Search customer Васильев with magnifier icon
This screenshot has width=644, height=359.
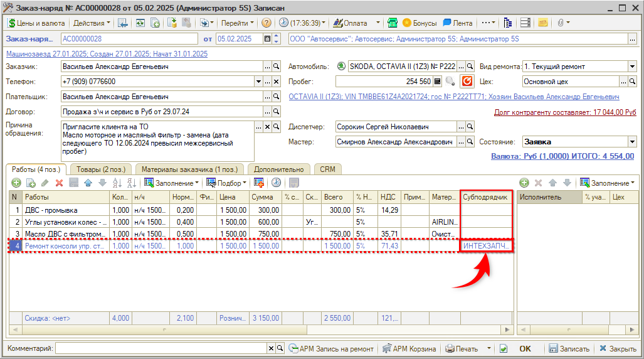tap(275, 66)
